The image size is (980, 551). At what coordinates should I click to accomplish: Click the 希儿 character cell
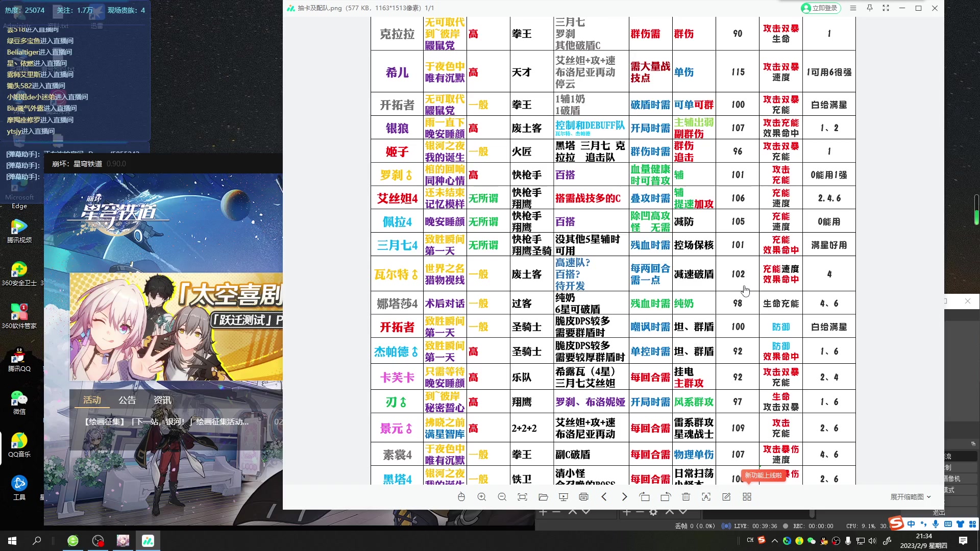click(397, 72)
